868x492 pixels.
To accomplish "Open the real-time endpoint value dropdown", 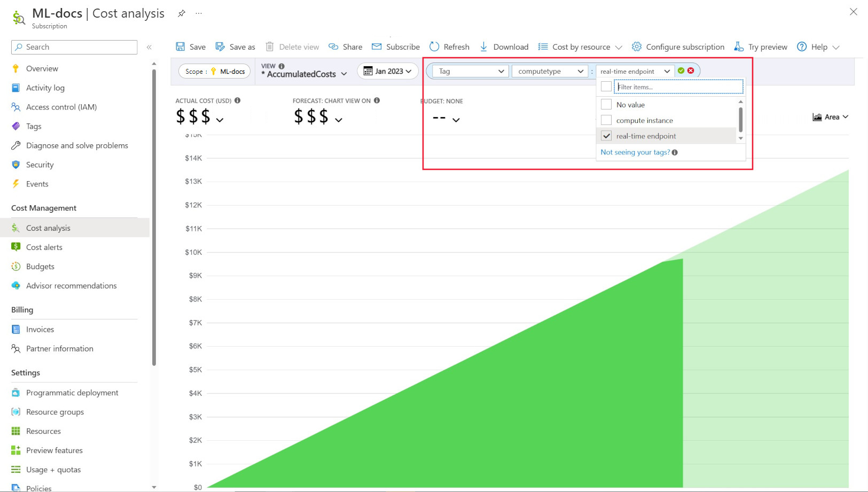I will click(x=635, y=71).
